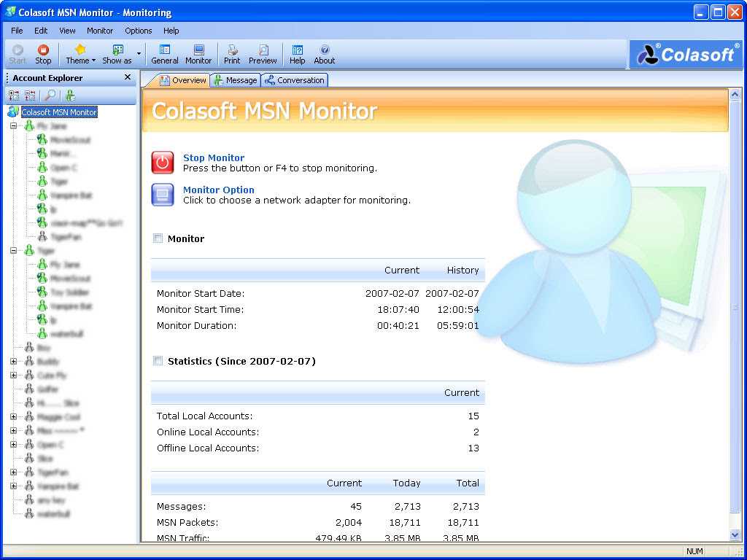
Task: Click the current Messages count 45
Action: (356, 506)
